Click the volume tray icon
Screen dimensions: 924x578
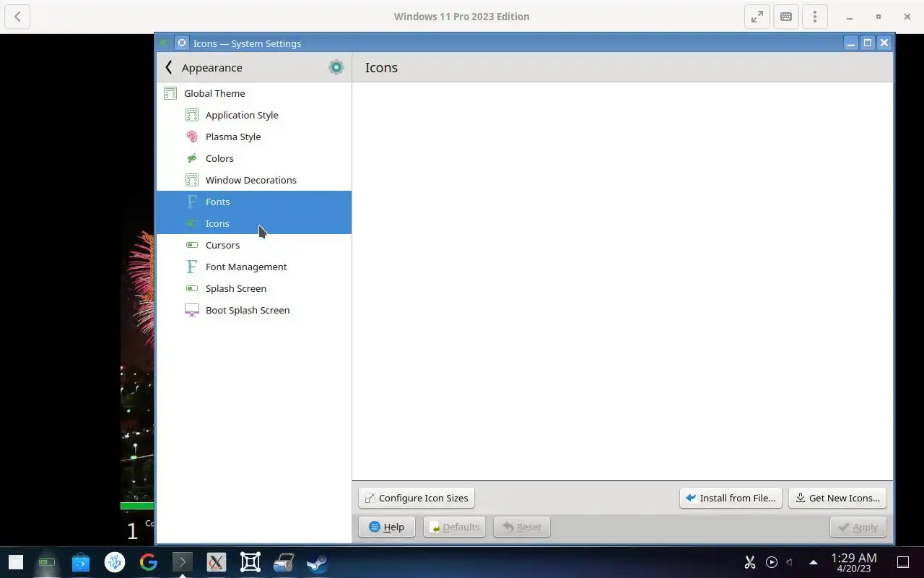point(790,562)
